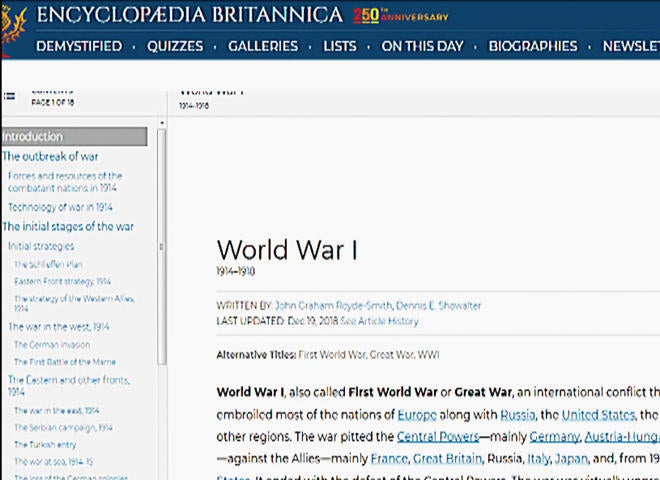The width and height of the screenshot is (660, 480).
Task: Open the Demystified menu item
Action: pyautogui.click(x=79, y=46)
